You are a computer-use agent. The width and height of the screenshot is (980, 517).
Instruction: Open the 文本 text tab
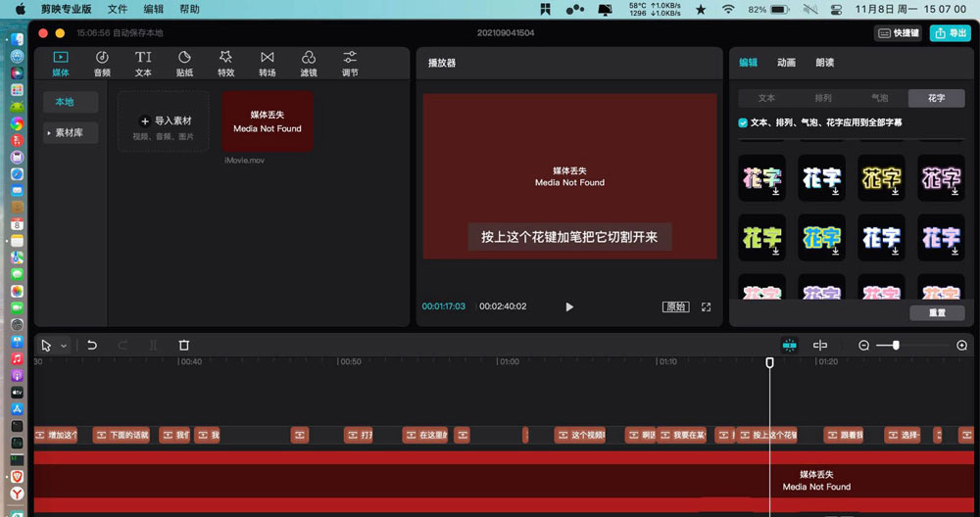click(143, 64)
